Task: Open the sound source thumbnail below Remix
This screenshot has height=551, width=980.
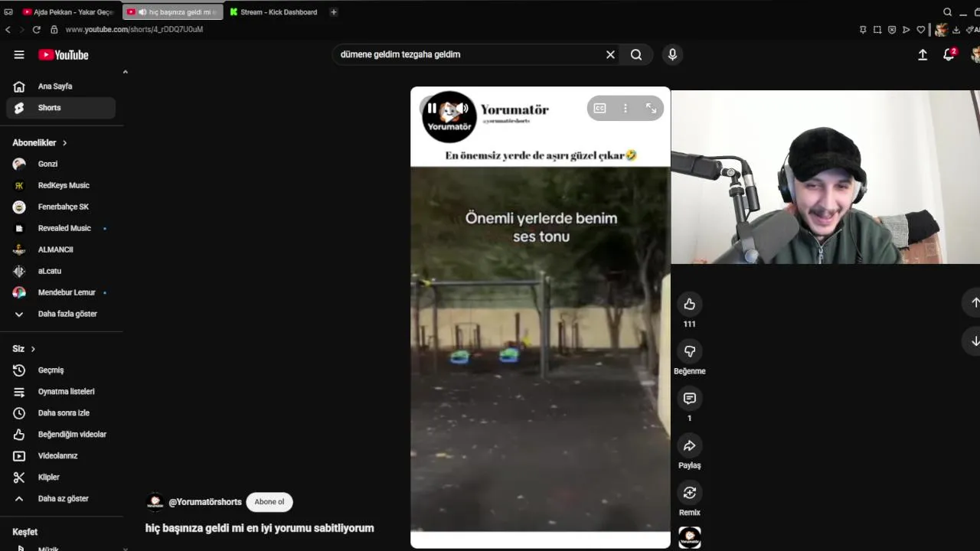Action: 689,537
